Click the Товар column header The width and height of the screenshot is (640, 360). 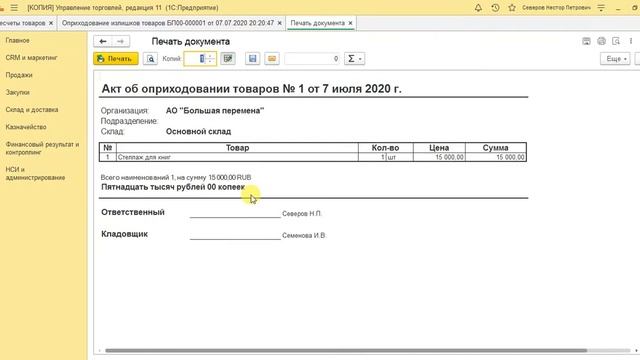pos(238,148)
